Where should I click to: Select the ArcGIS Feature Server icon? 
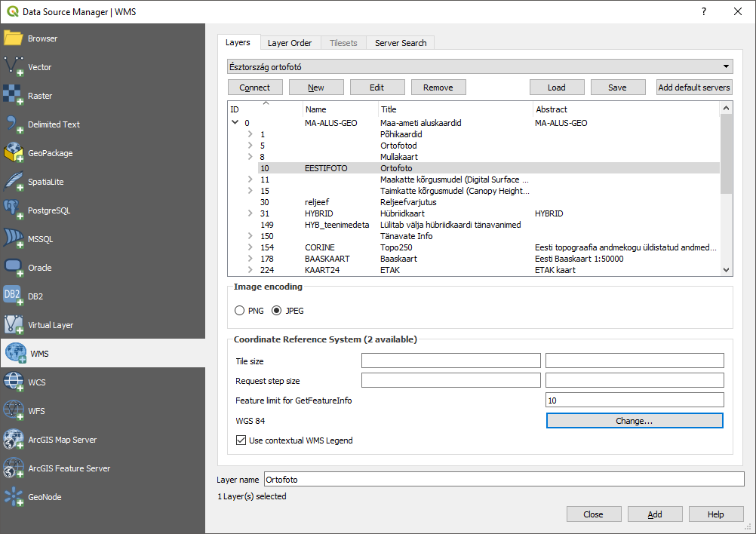tap(13, 468)
